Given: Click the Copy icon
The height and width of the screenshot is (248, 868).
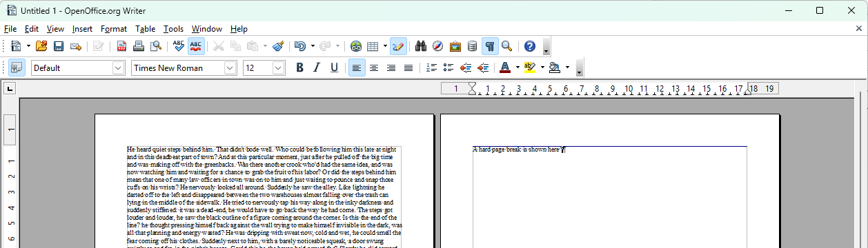Looking at the screenshot, I should [236, 46].
